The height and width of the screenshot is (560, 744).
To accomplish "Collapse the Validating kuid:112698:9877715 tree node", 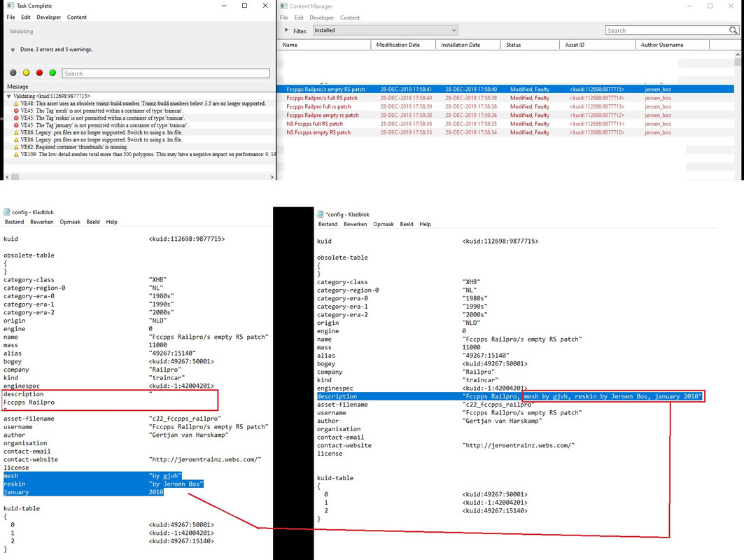I will 8,97.
